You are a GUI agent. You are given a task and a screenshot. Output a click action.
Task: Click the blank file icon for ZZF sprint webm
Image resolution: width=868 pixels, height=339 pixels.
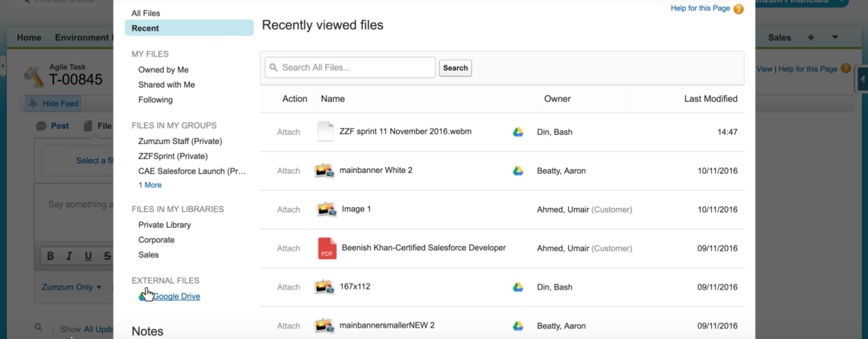(325, 132)
